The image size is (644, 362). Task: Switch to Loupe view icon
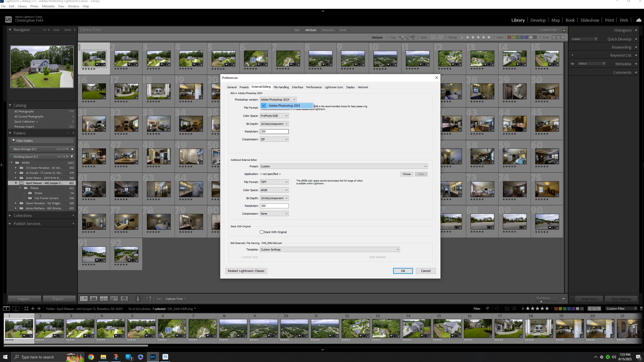point(94,299)
